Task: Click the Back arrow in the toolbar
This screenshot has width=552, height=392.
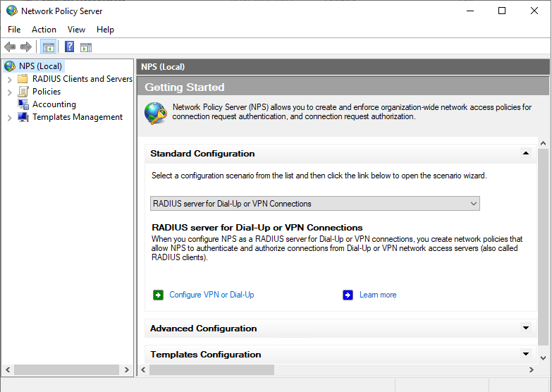Action: pyautogui.click(x=10, y=47)
